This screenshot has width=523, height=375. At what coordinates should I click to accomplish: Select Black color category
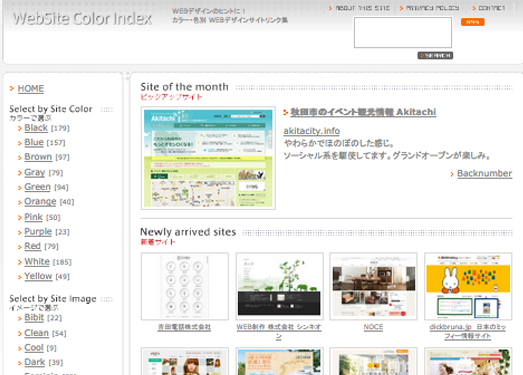[x=36, y=128]
